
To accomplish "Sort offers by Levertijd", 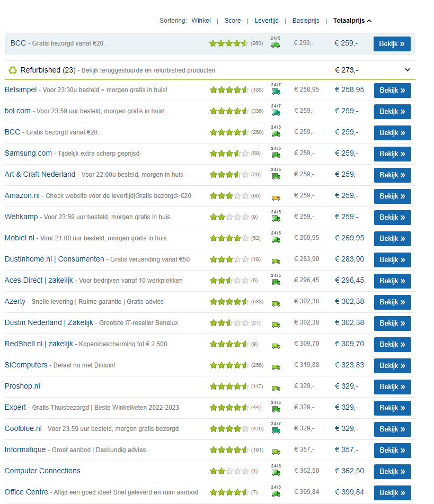I will click(x=266, y=21).
